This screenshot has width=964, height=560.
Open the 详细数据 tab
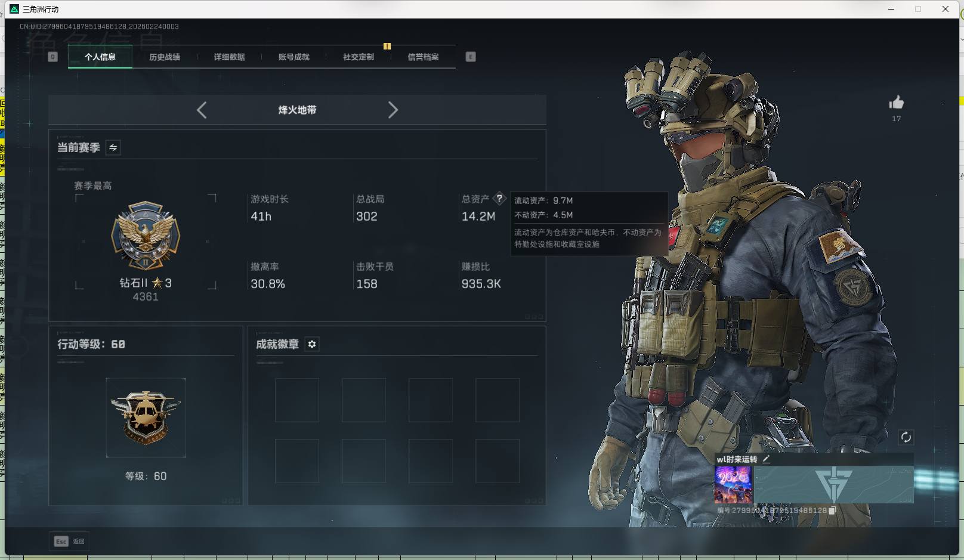tap(229, 57)
